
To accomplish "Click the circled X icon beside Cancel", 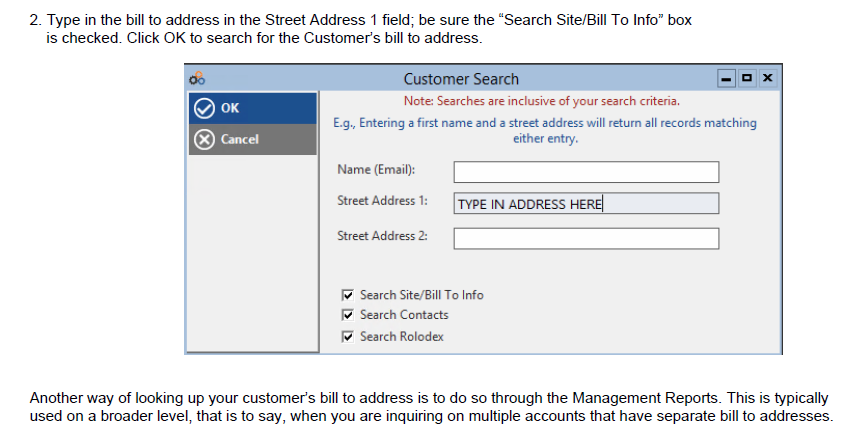I will coord(204,139).
